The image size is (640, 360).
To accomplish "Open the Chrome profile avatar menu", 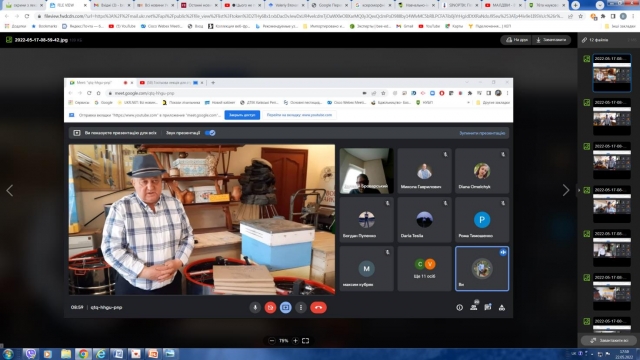I will [x=623, y=16].
